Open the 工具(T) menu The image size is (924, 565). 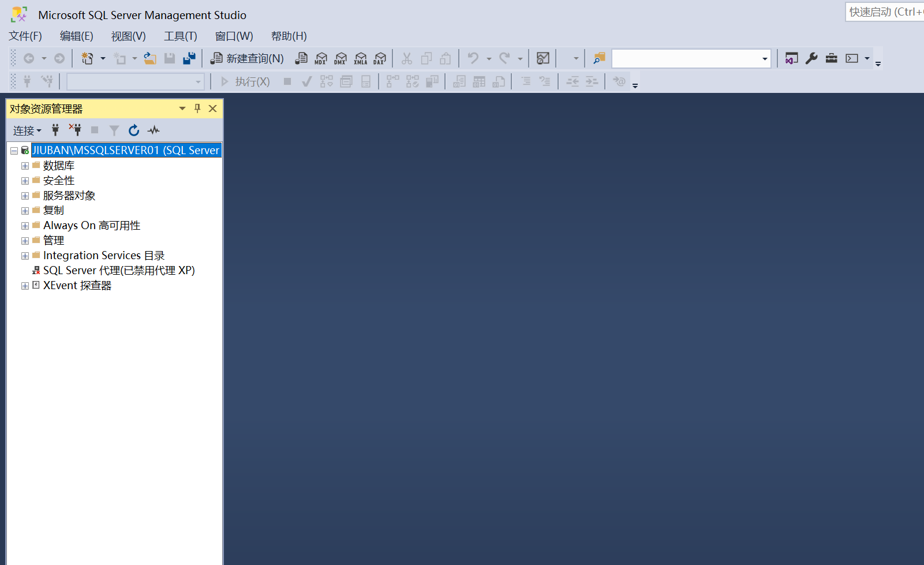pos(181,36)
